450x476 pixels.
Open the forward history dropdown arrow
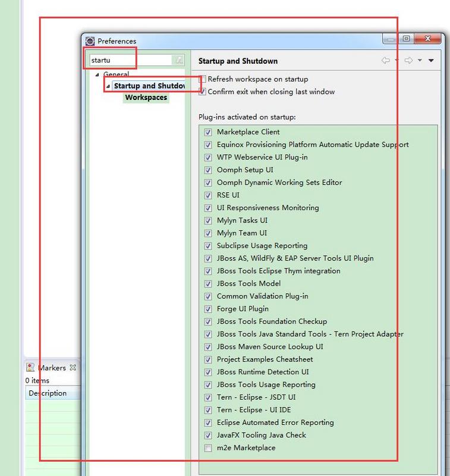pos(420,61)
